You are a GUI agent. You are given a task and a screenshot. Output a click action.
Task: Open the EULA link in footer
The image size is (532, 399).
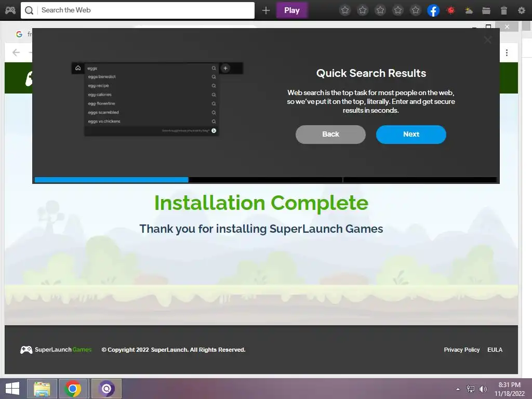pos(495,350)
